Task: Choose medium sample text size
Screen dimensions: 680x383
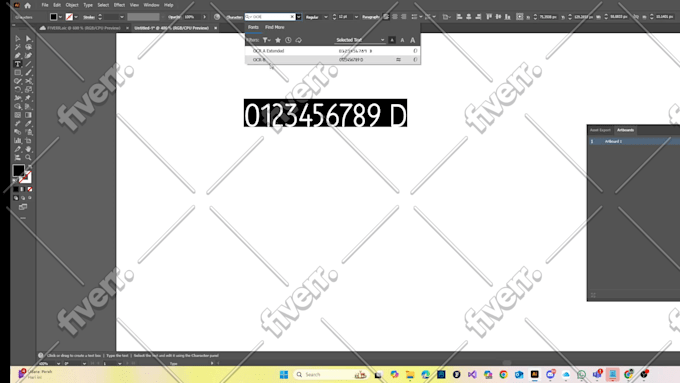Action: pos(402,40)
